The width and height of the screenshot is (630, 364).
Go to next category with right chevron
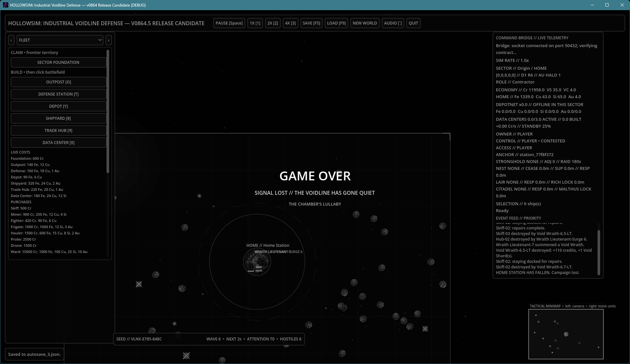[108, 40]
